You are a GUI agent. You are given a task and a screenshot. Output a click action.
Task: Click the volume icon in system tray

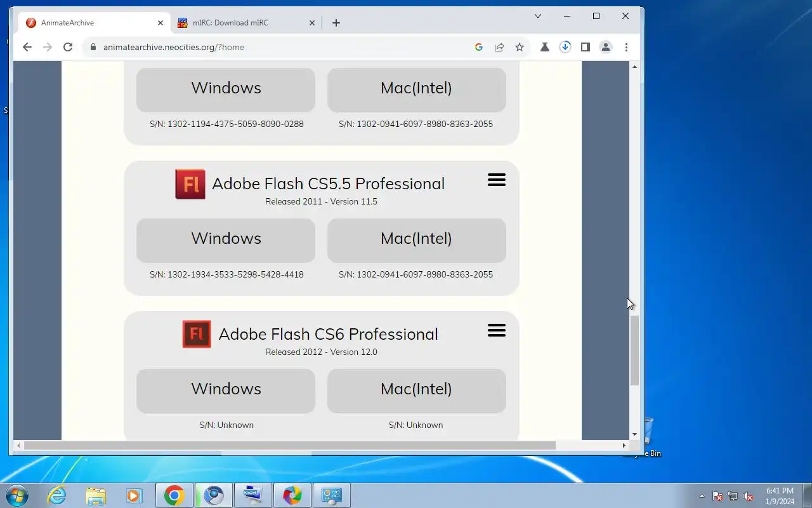click(748, 497)
